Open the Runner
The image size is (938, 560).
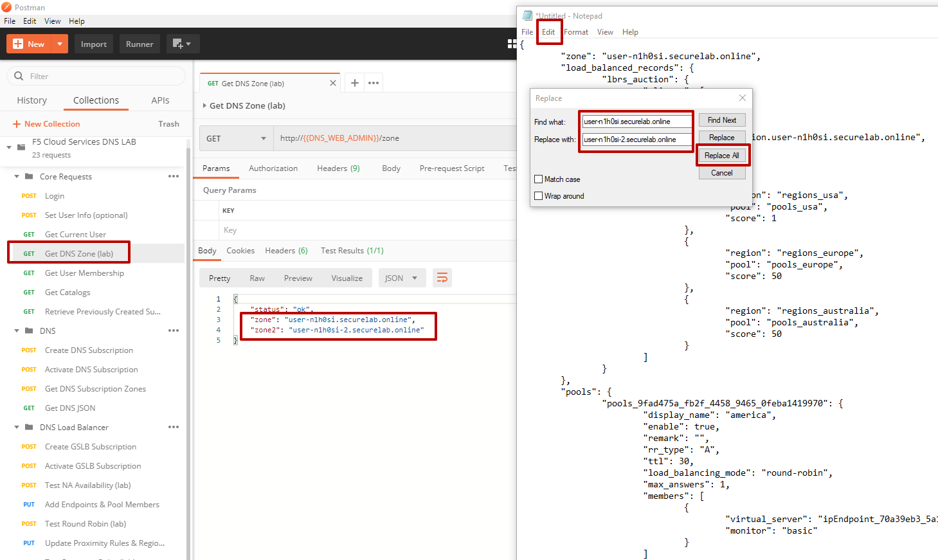coord(140,44)
